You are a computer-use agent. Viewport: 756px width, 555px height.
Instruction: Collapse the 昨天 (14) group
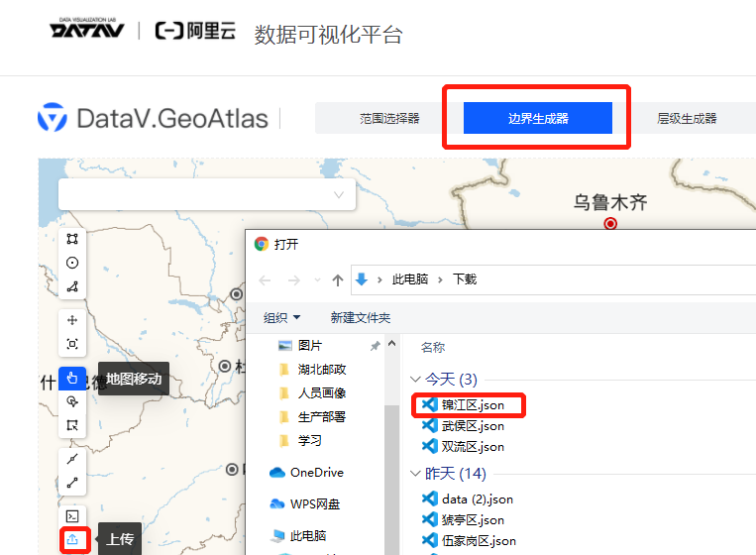tap(415, 474)
